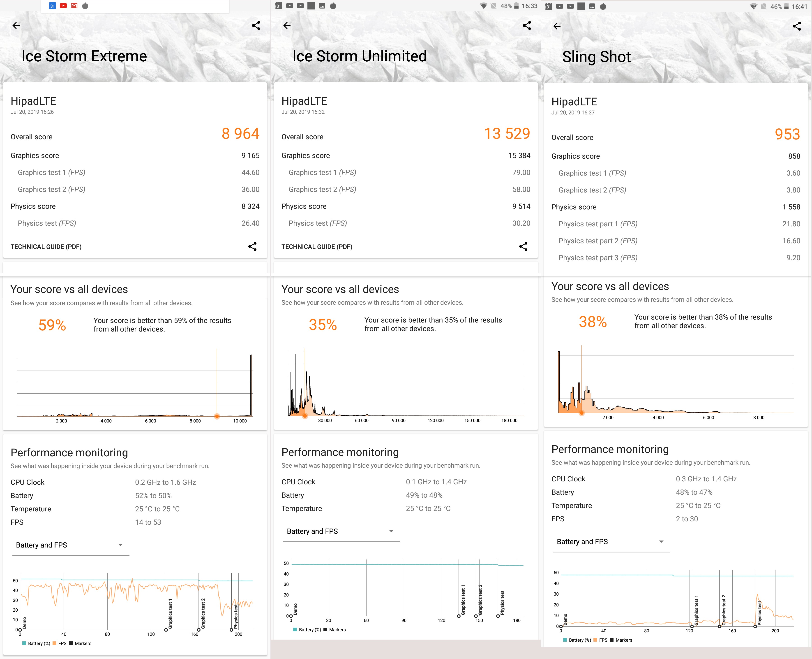Screen dimensions: 812x659
Task: Click CPU Clock 0.2 GHz to 1.6 GHz value
Action: point(165,483)
